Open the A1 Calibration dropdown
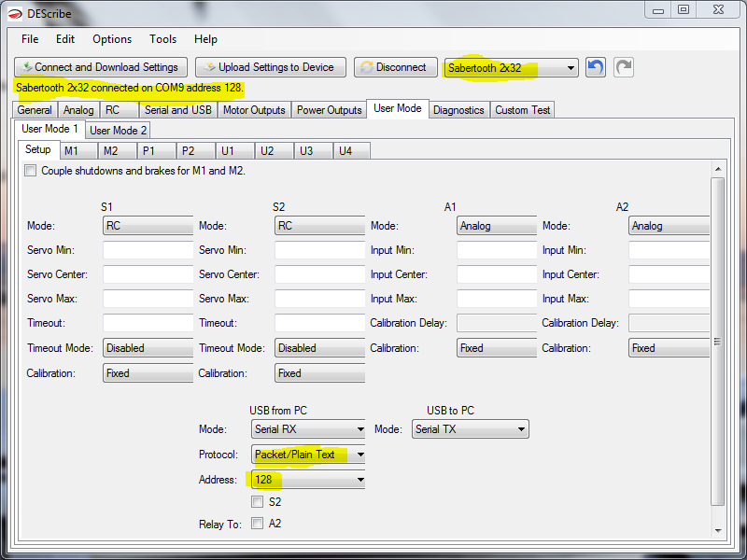 [497, 348]
